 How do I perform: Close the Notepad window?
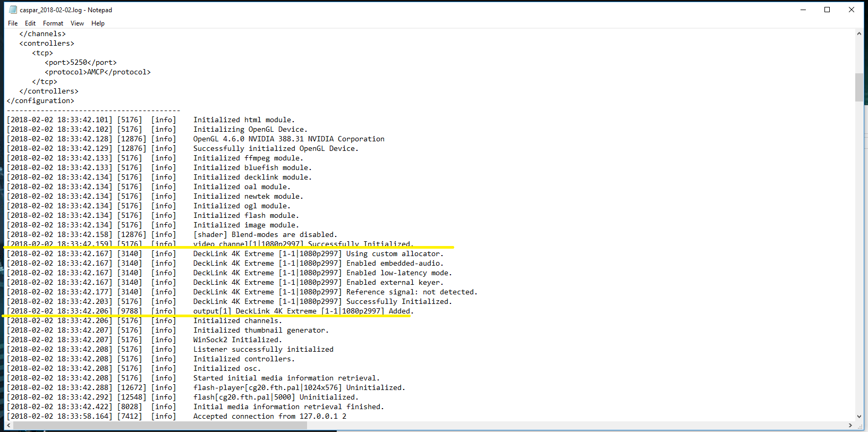tap(852, 10)
